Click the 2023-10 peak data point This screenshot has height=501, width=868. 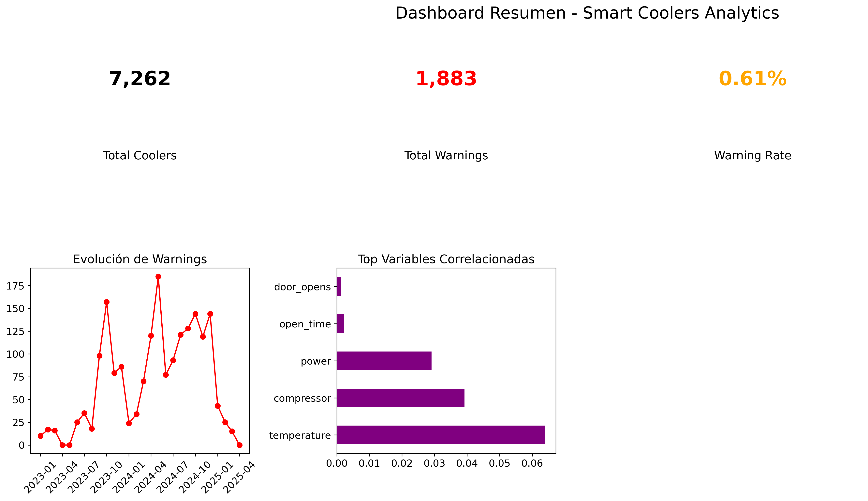point(107,302)
